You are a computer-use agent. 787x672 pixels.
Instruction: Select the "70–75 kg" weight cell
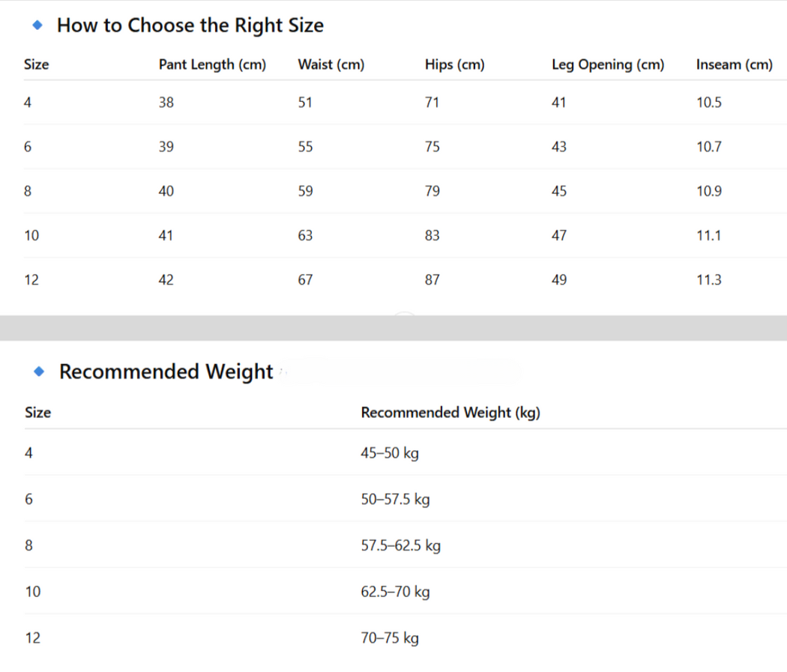[x=390, y=638]
